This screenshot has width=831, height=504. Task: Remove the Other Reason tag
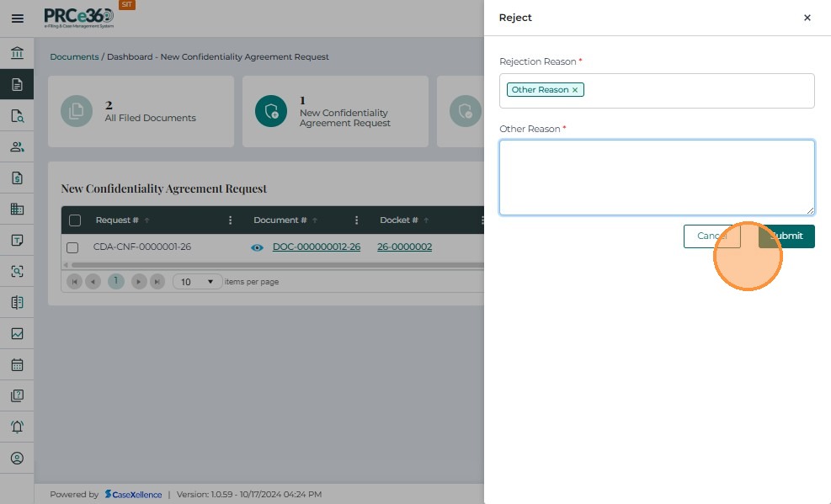click(575, 90)
